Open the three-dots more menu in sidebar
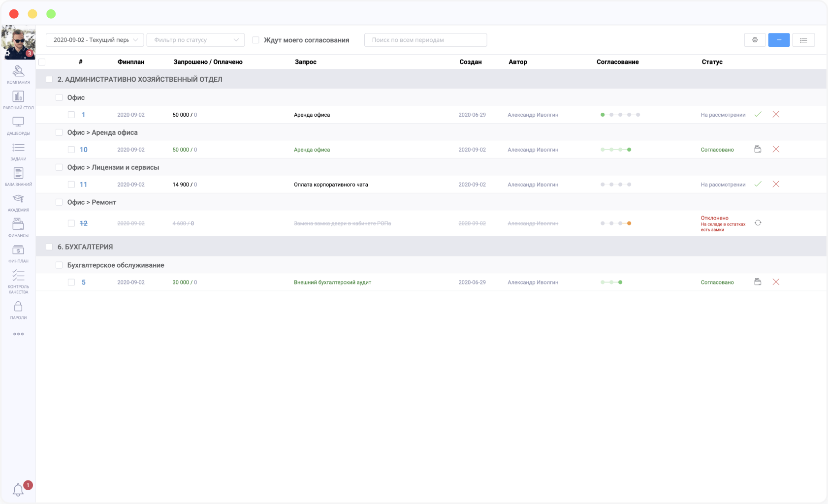Screen dimensions: 828x504 [x=18, y=334]
